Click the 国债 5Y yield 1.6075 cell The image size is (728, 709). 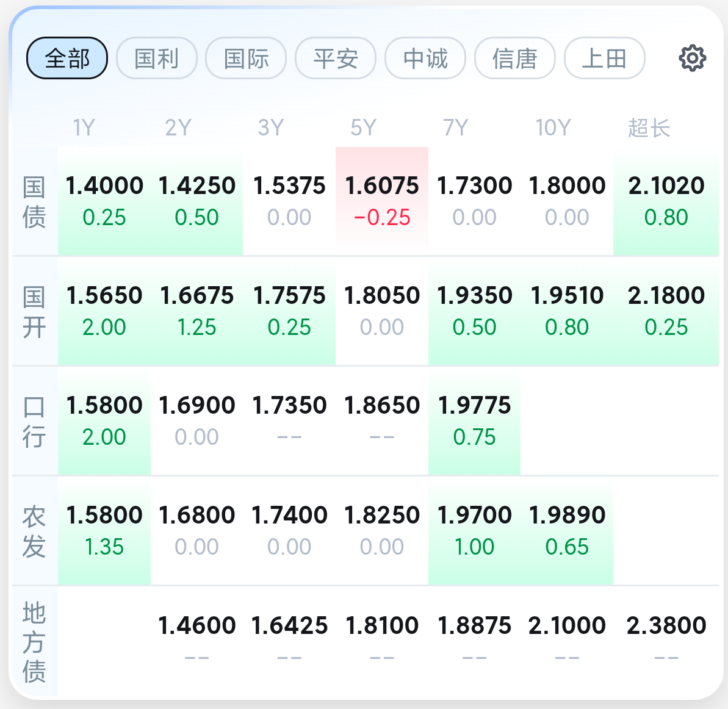coord(382,200)
